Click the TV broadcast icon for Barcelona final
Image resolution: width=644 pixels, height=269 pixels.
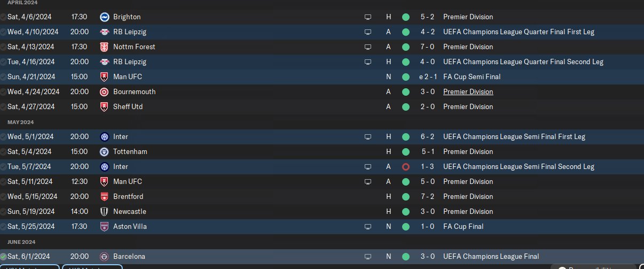pos(367,257)
